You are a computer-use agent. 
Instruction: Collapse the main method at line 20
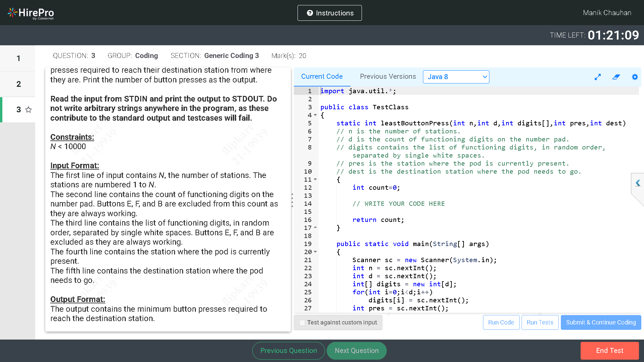[x=315, y=252]
